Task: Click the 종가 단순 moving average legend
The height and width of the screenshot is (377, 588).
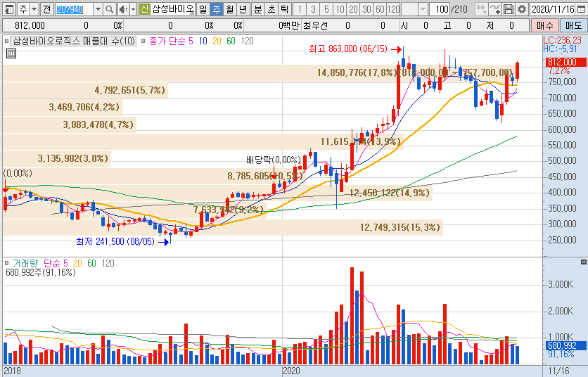Action: tap(167, 41)
